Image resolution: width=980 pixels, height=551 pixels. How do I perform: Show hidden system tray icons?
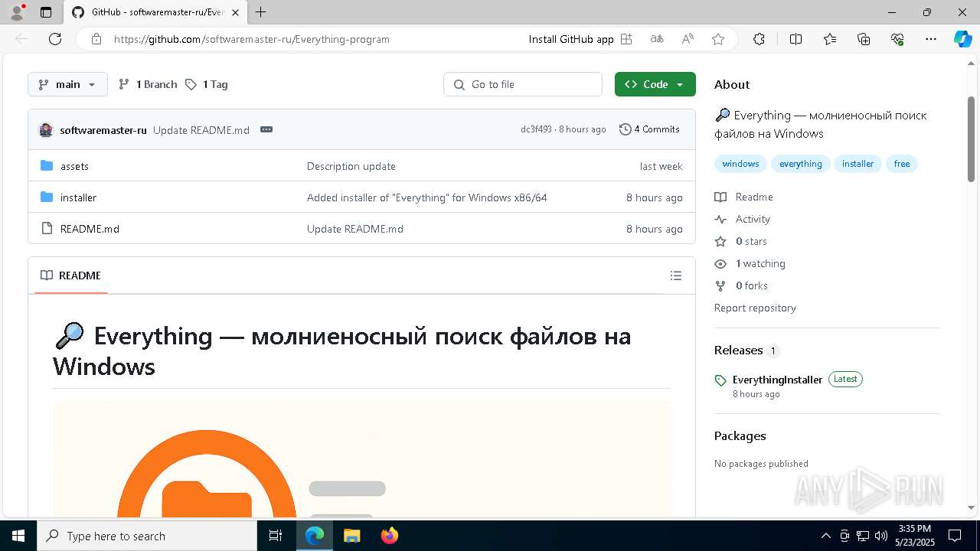pyautogui.click(x=825, y=536)
